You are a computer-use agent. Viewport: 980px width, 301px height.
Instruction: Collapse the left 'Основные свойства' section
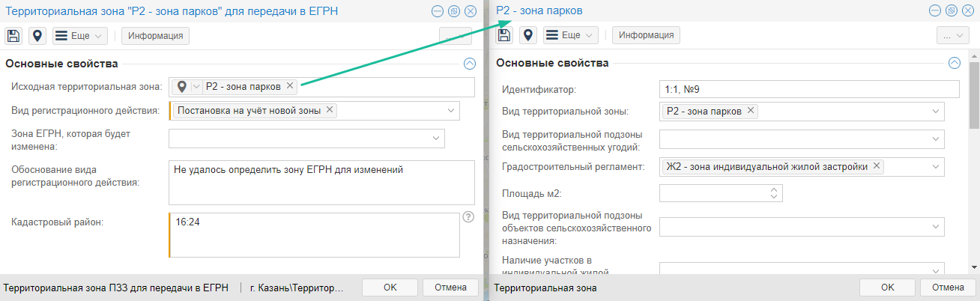pyautogui.click(x=470, y=64)
